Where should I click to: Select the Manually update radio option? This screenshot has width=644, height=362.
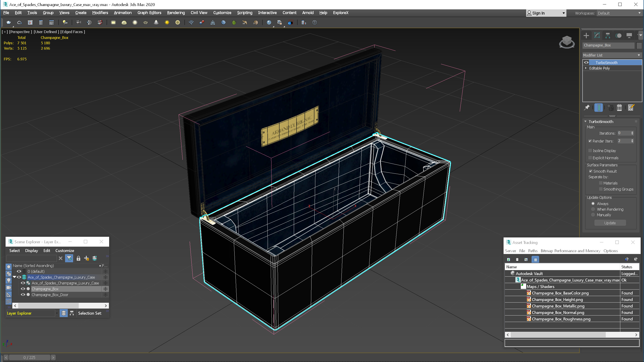pos(593,215)
